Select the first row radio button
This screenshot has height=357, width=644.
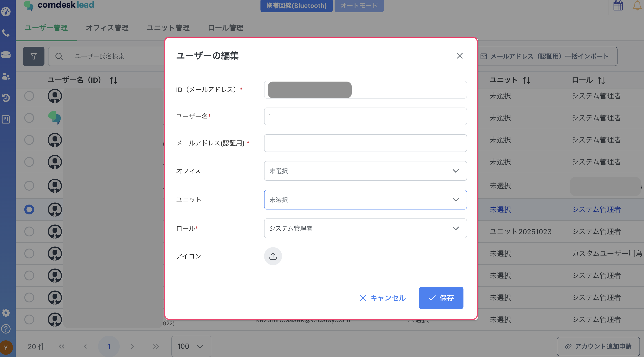point(29,96)
